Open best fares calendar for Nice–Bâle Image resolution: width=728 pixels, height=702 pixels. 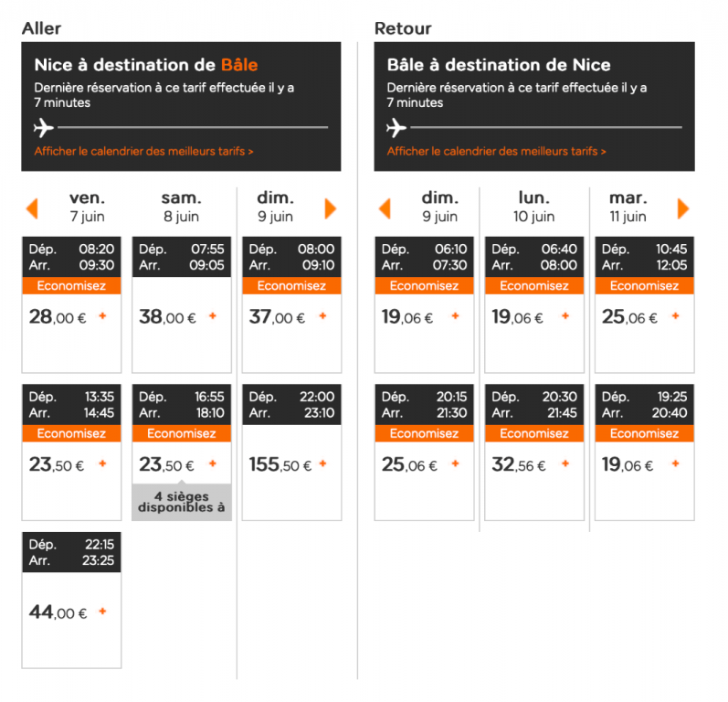pos(143,151)
